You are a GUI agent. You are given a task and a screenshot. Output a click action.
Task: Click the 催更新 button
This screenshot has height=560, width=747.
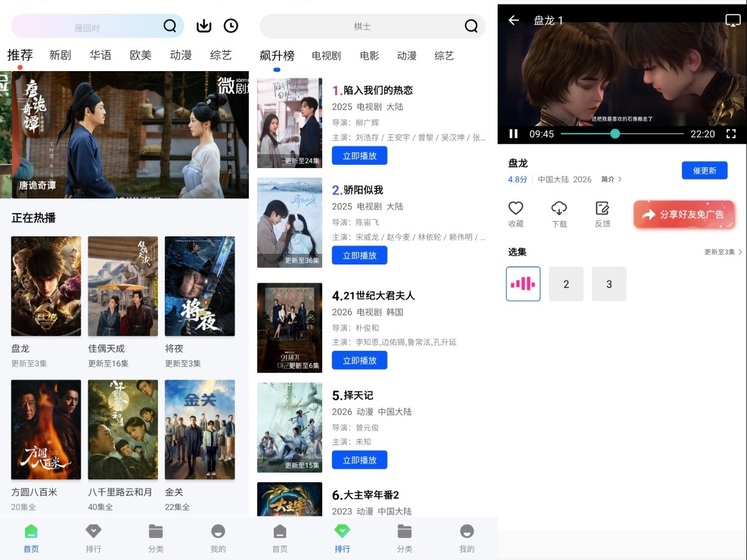(x=705, y=170)
